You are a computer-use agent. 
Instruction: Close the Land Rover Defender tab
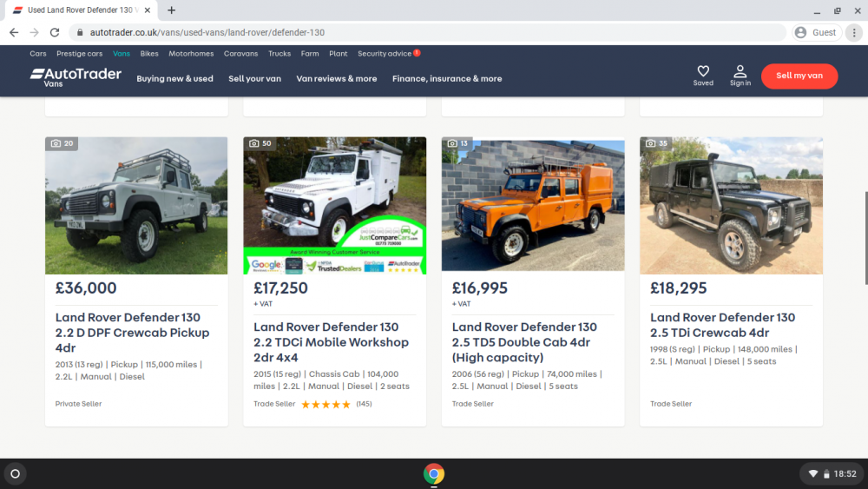pos(148,10)
